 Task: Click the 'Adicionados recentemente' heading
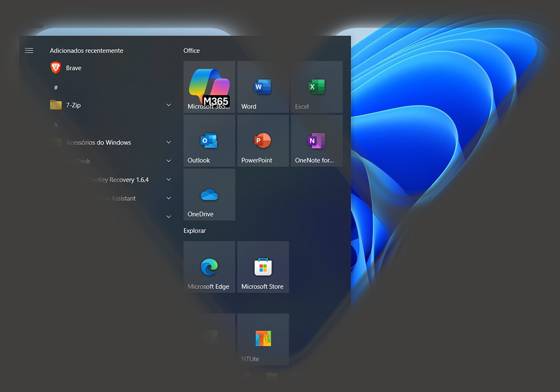(x=86, y=51)
